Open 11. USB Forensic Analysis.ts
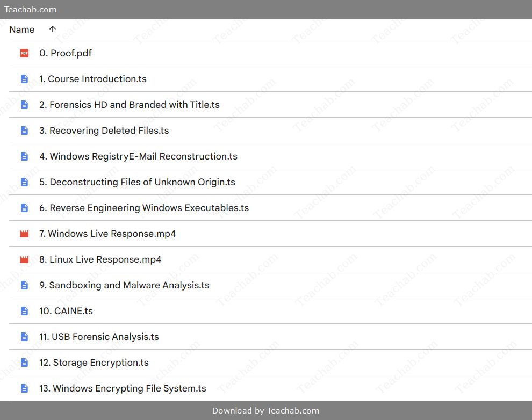The width and height of the screenshot is (532, 420). [x=99, y=337]
